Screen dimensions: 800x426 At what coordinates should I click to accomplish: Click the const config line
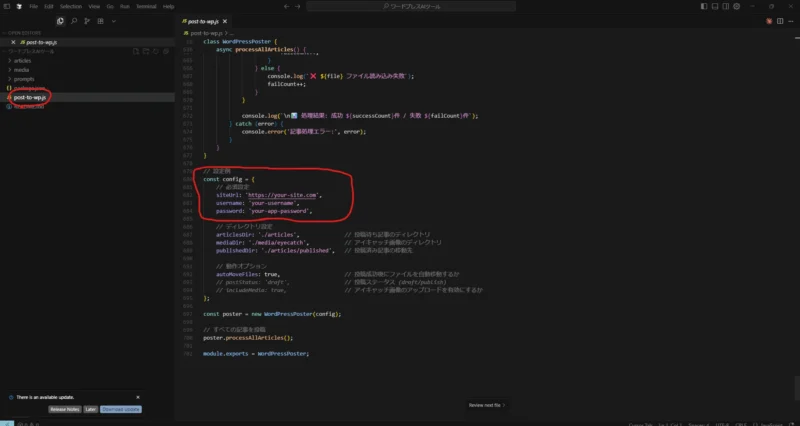click(229, 179)
